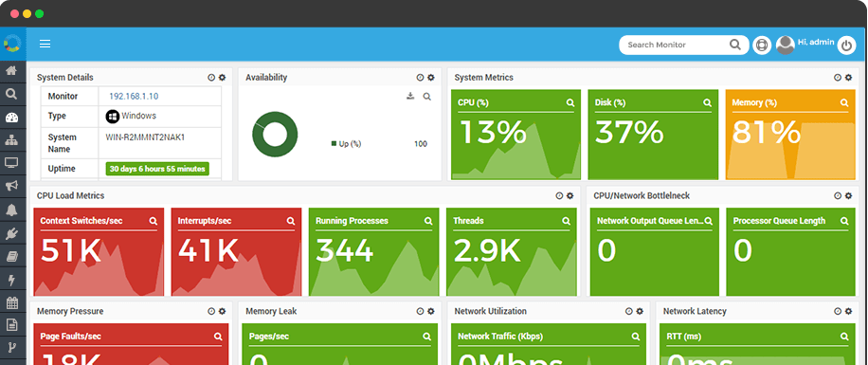Open CPU Load Metrics gear settings
Viewport: 868px width, 365px height.
[570, 195]
